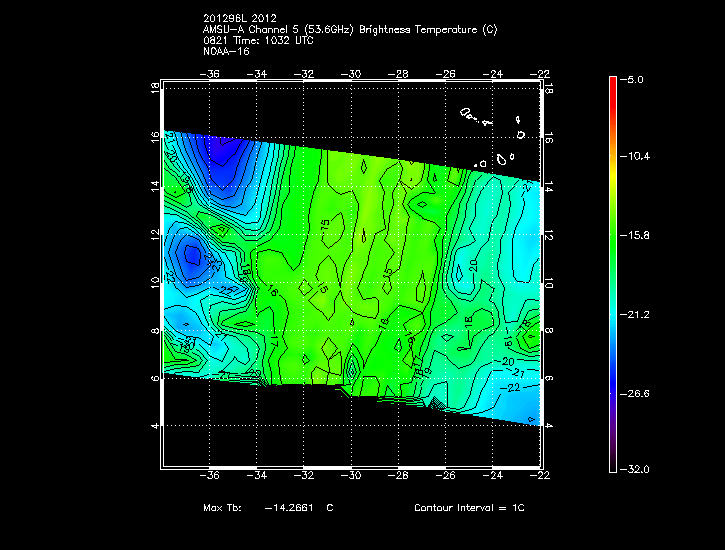Select the AMSU-A Channel 5 title line
The width and height of the screenshot is (725, 550).
pos(349,29)
